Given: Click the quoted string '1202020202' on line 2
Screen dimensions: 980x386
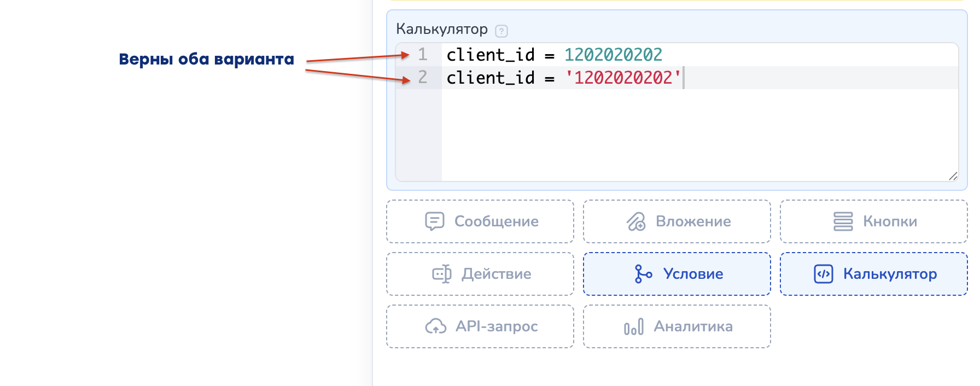Looking at the screenshot, I should [623, 78].
